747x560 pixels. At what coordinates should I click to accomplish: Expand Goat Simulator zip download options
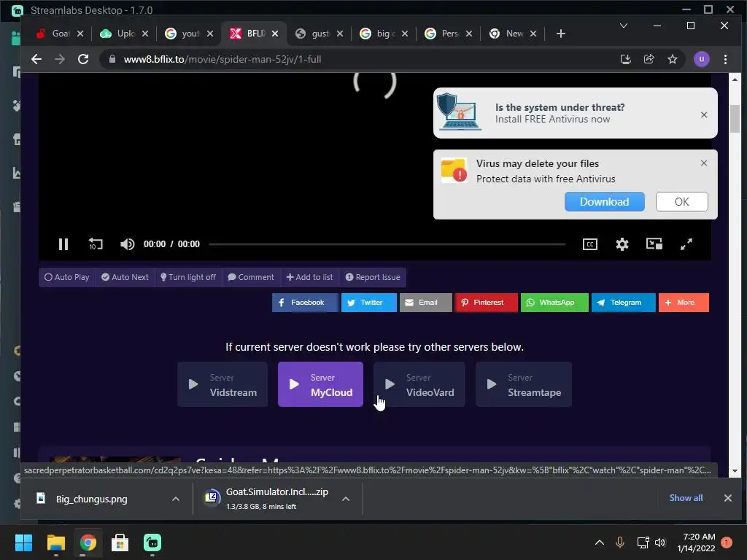(x=346, y=499)
